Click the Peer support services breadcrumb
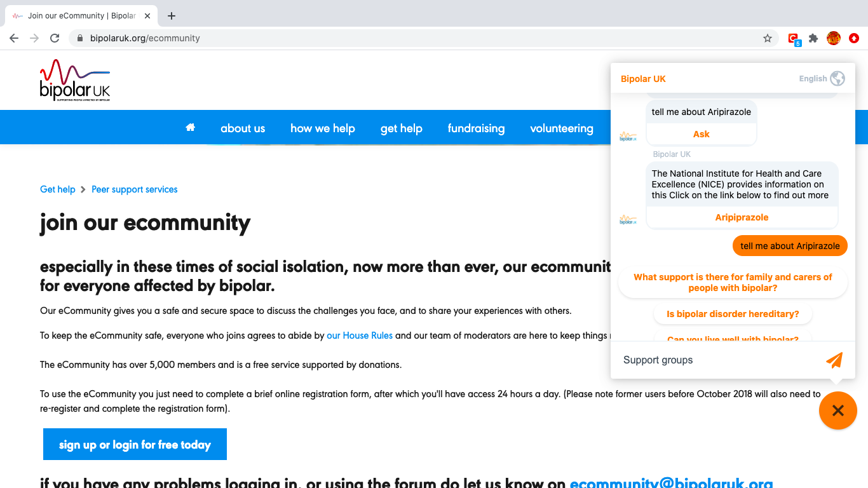Image resolution: width=868 pixels, height=488 pixels. point(135,189)
